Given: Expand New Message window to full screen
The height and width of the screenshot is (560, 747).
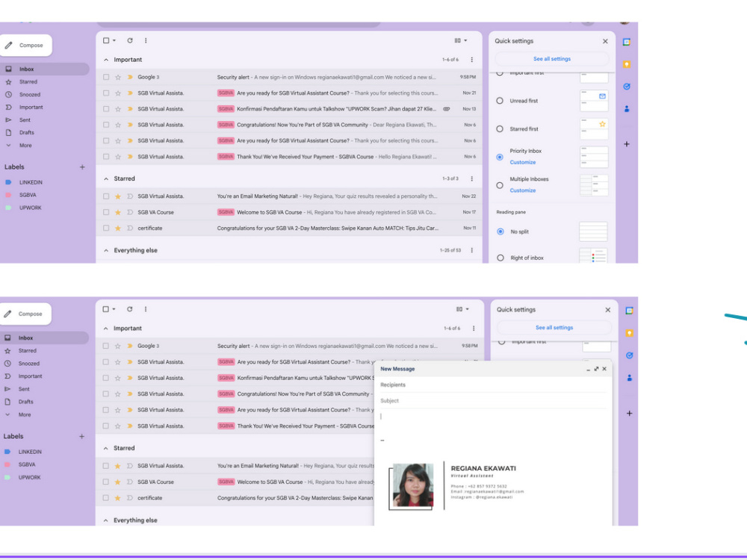Looking at the screenshot, I should (x=596, y=369).
